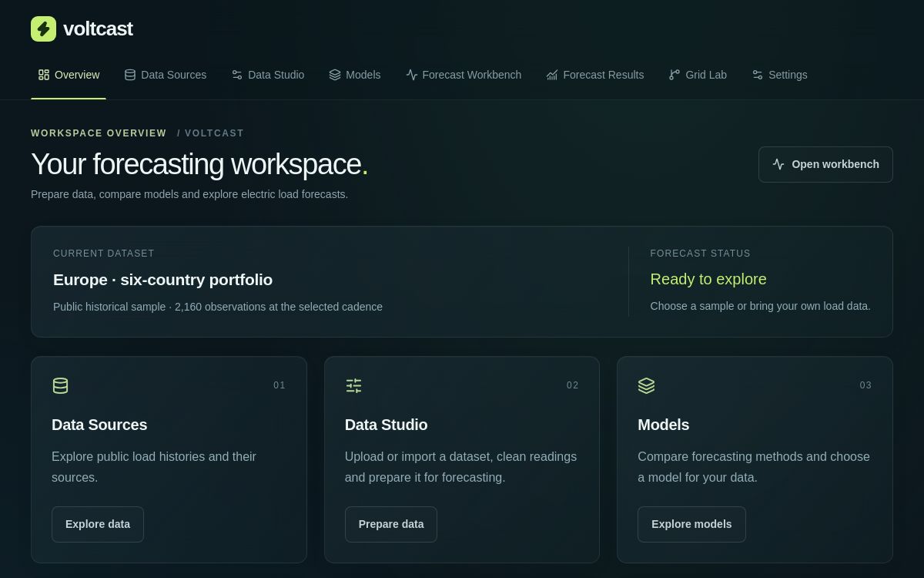Click the pulse icon on Open workbench
Screen dimensions: 924x578
(778, 164)
